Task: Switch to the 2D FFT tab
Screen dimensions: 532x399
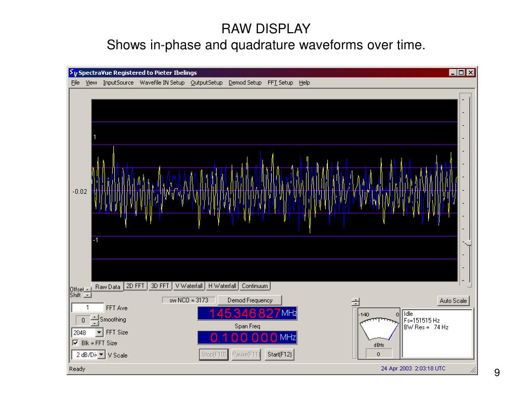Action: (x=136, y=286)
